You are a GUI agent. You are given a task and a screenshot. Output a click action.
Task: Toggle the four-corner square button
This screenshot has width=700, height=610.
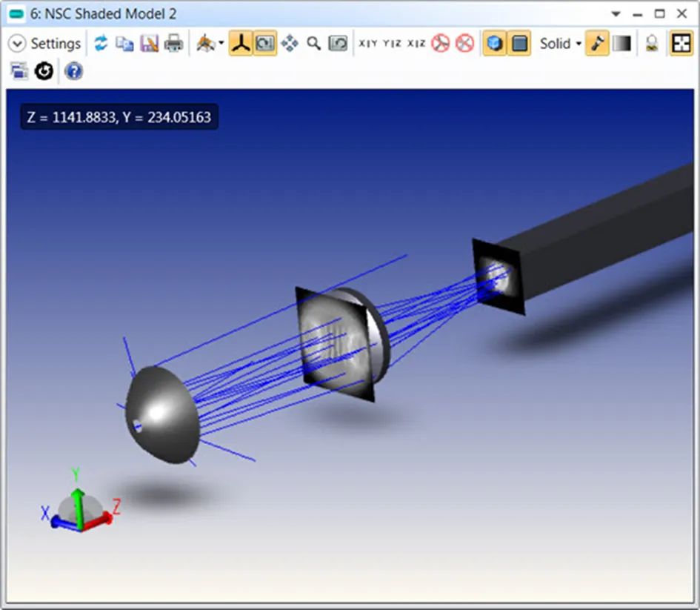(681, 43)
